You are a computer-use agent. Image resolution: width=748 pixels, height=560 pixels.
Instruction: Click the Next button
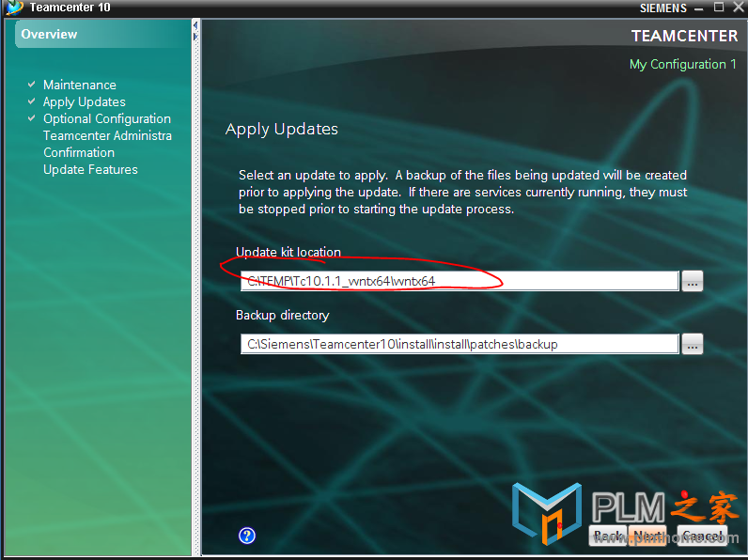coord(647,536)
